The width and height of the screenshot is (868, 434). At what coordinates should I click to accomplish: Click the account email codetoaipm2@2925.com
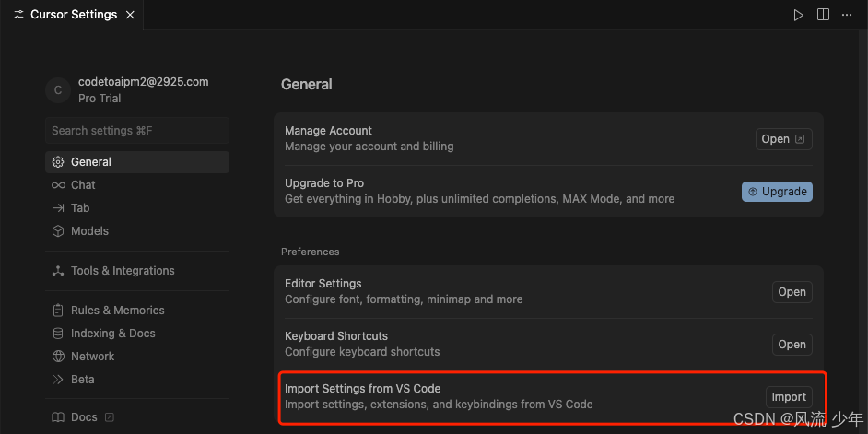[x=144, y=82]
